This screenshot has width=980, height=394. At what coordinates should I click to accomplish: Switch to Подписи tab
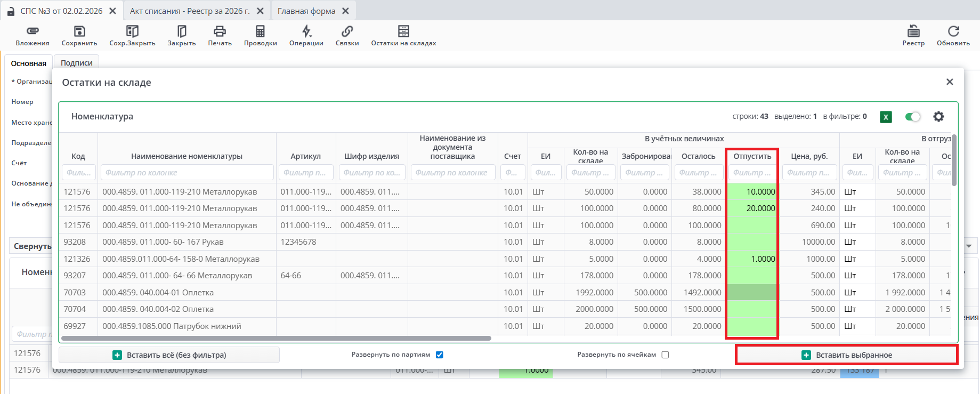click(76, 63)
